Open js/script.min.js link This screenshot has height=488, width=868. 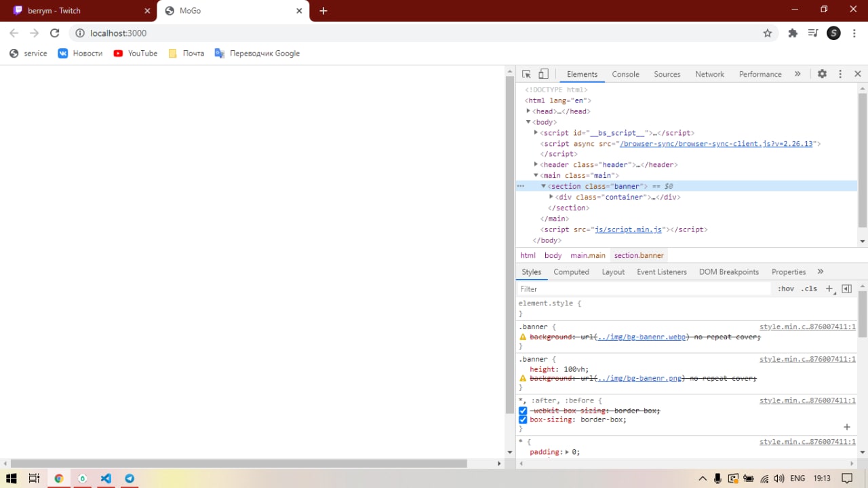tap(628, 229)
